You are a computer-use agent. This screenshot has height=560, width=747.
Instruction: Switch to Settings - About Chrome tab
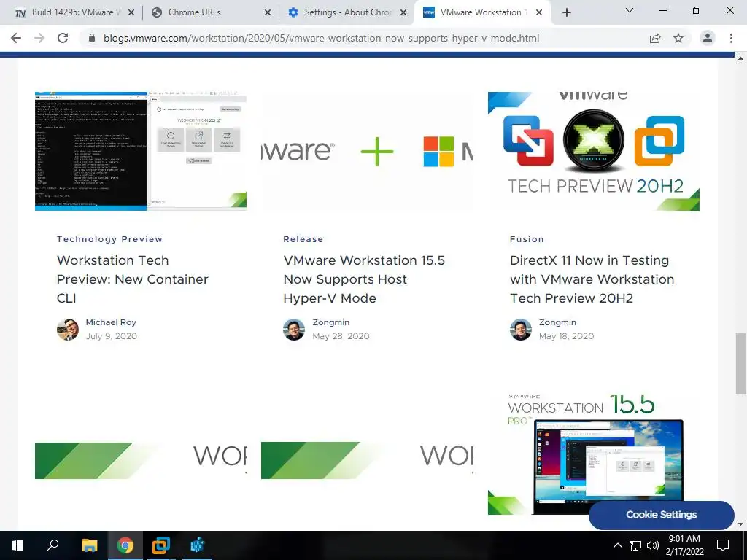[348, 12]
